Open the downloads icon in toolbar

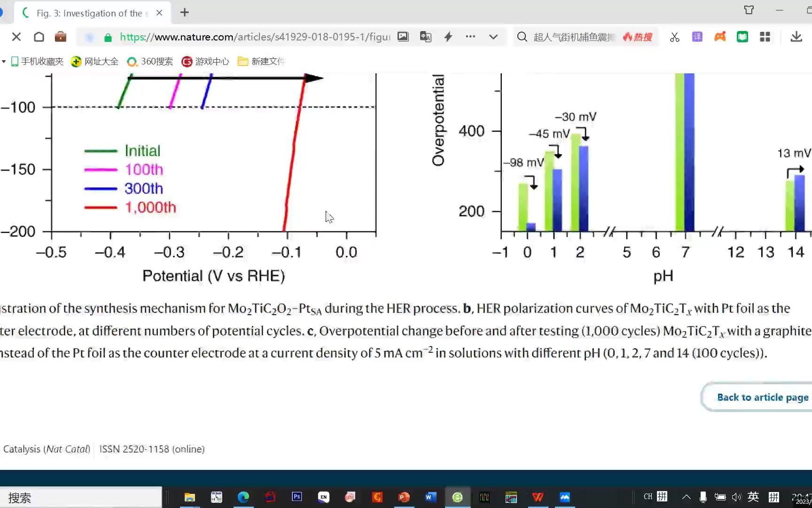[x=796, y=37]
